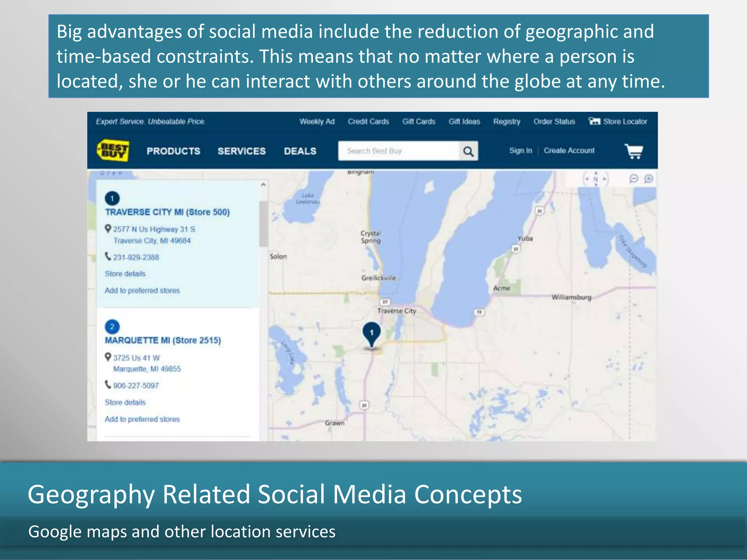Open Store Locator link text
This screenshot has height=560, width=747.
pos(625,121)
